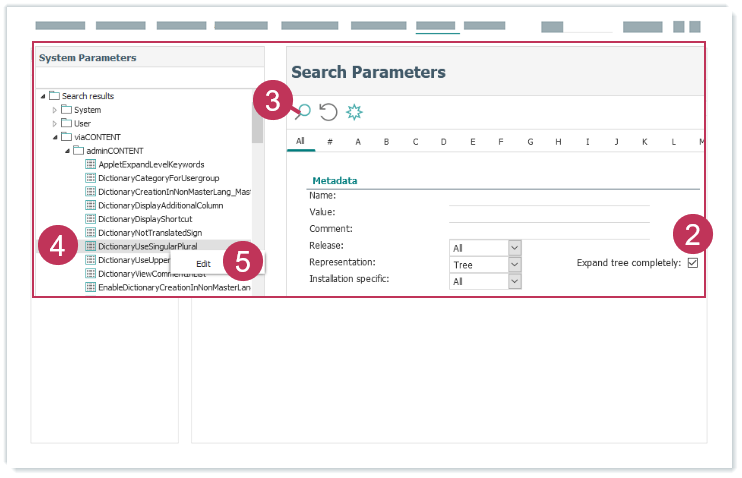This screenshot has height=478, width=742.
Task: Select the # filter tab
Action: (329, 141)
